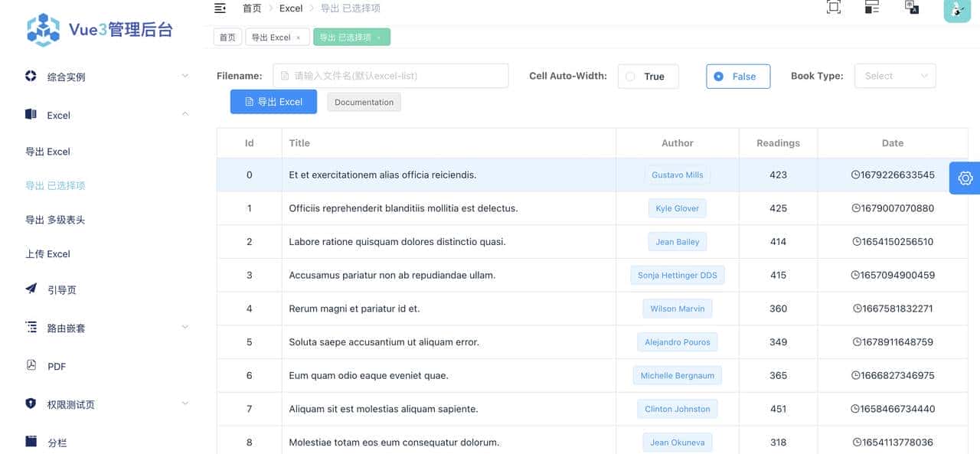Select True for Cell Auto-Width
The width and height of the screenshot is (980, 454).
[x=648, y=77]
